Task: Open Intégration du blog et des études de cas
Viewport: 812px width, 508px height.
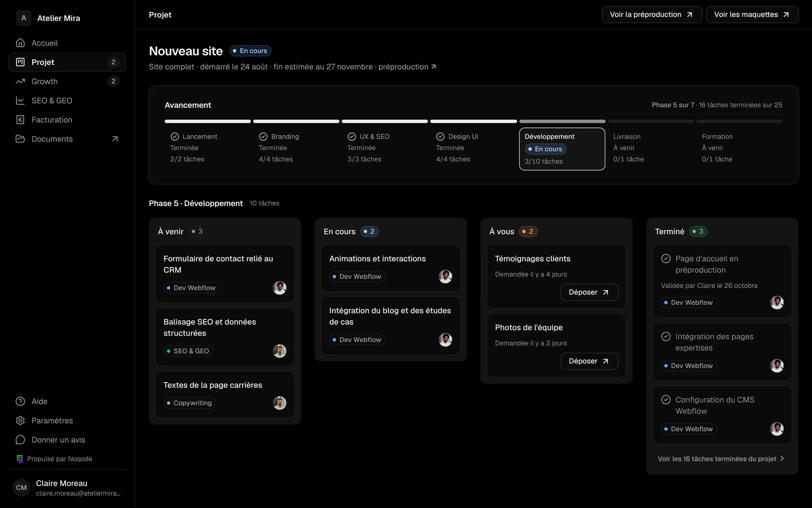Action: (x=390, y=326)
